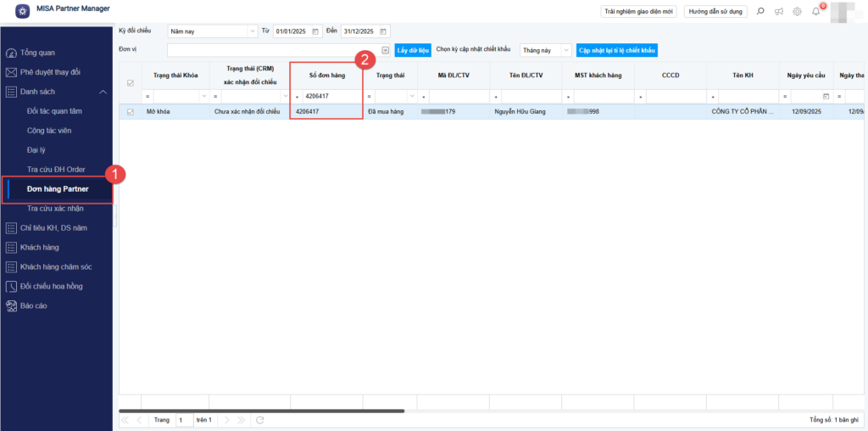868x431 pixels.
Task: Open the Trạng thái filter dropdown
Action: coord(411,97)
